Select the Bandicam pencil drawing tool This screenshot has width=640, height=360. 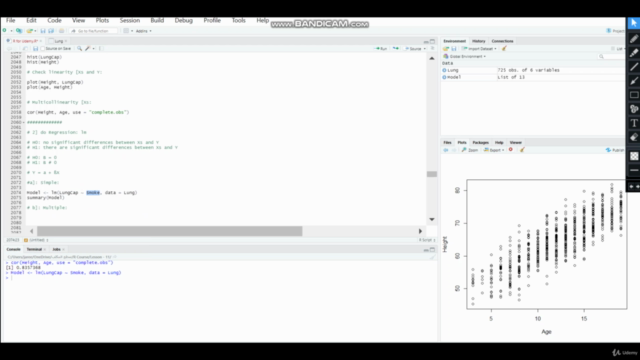[x=633, y=39]
